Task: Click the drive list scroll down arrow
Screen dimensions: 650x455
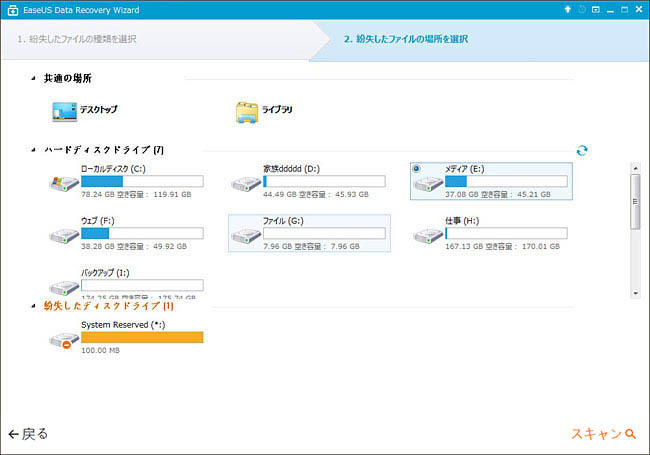Action: [635, 293]
